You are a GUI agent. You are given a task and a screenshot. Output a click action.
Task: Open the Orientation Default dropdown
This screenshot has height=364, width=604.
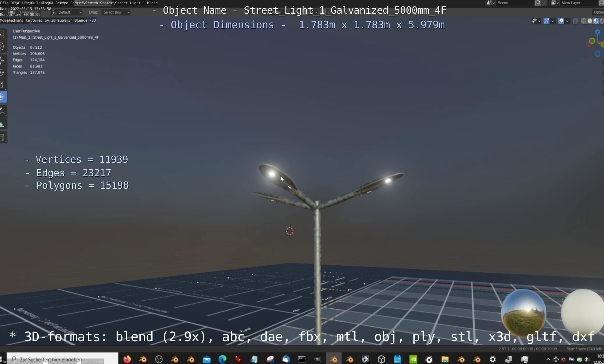click(x=67, y=12)
